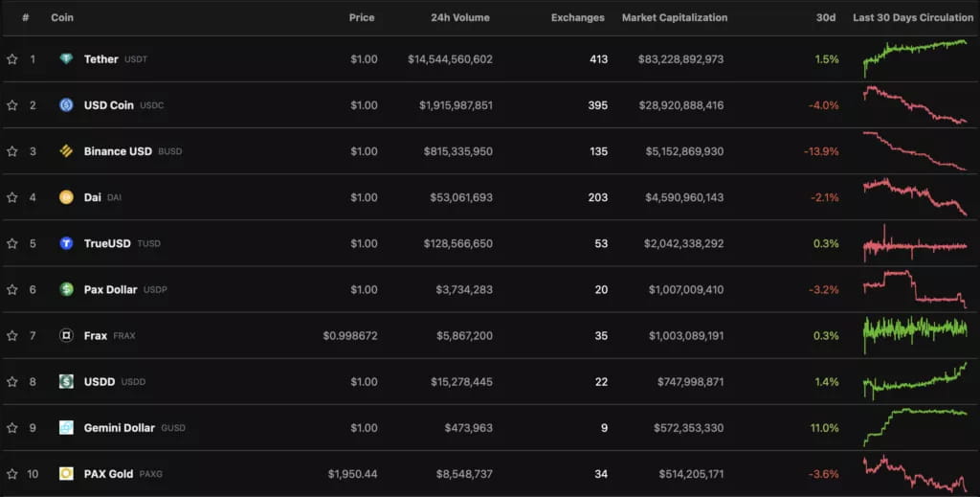The width and height of the screenshot is (980, 497).
Task: Favorite Tether with the star toggle
Action: tap(12, 59)
